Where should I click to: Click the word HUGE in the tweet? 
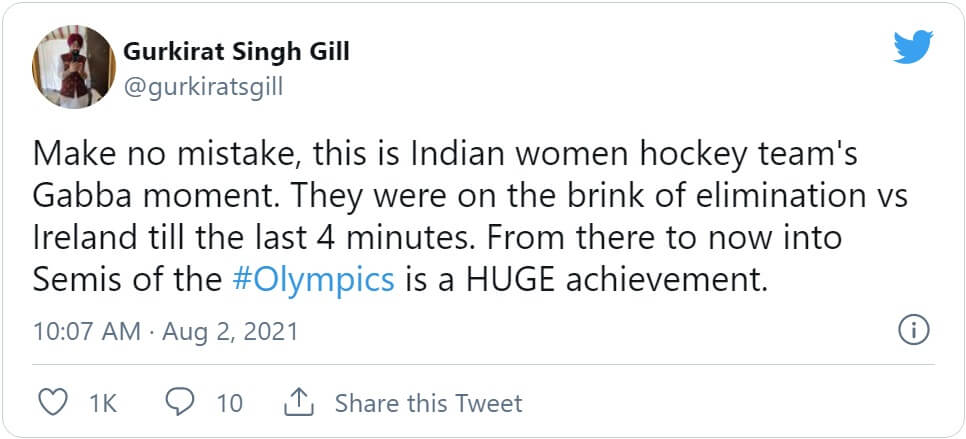pyautogui.click(x=506, y=279)
